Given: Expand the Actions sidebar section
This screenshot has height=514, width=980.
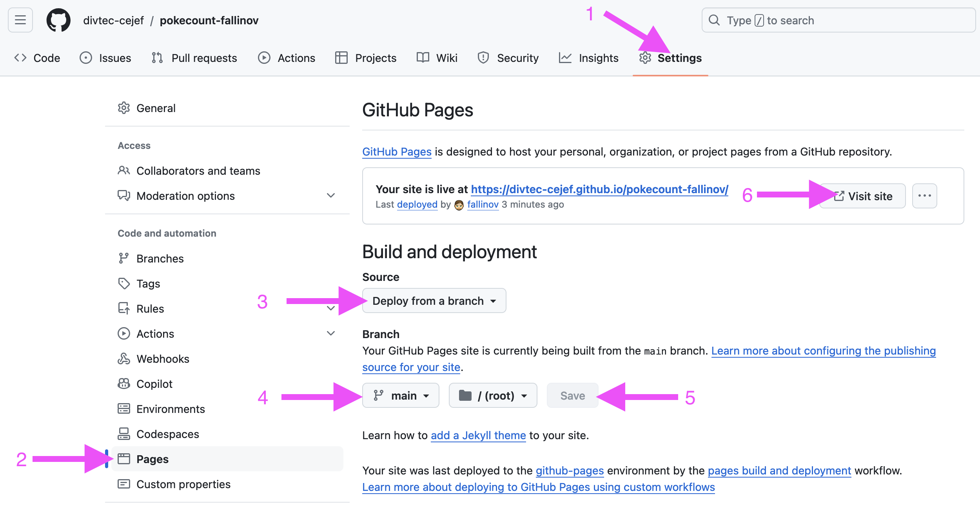Looking at the screenshot, I should click(x=330, y=333).
